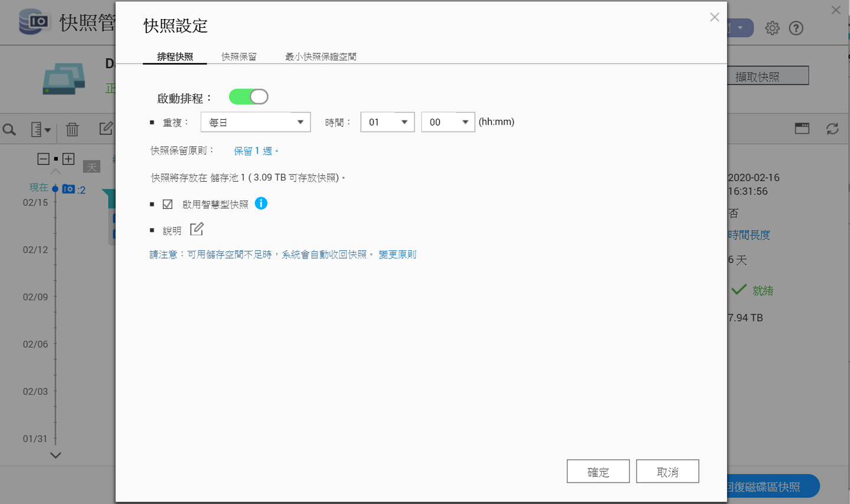The height and width of the screenshot is (504, 850).
Task: Zoom out timeline with the minus icon
Action: tap(44, 159)
